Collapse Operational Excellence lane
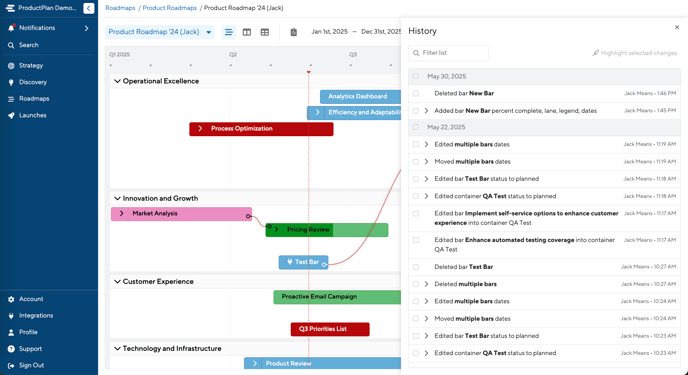 coord(117,81)
